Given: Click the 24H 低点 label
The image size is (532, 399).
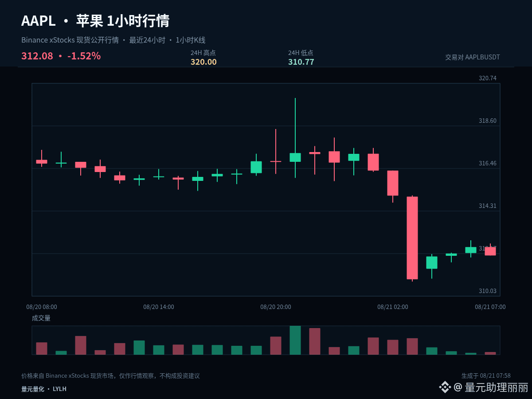Looking at the screenshot, I should coord(301,53).
